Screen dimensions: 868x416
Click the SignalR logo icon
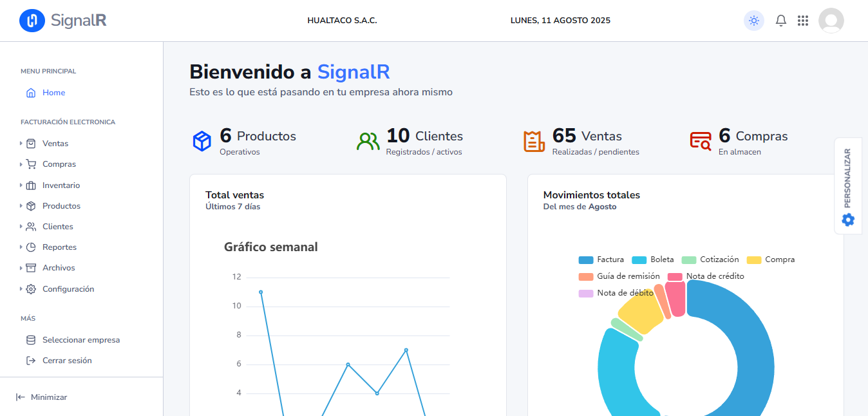(x=32, y=21)
